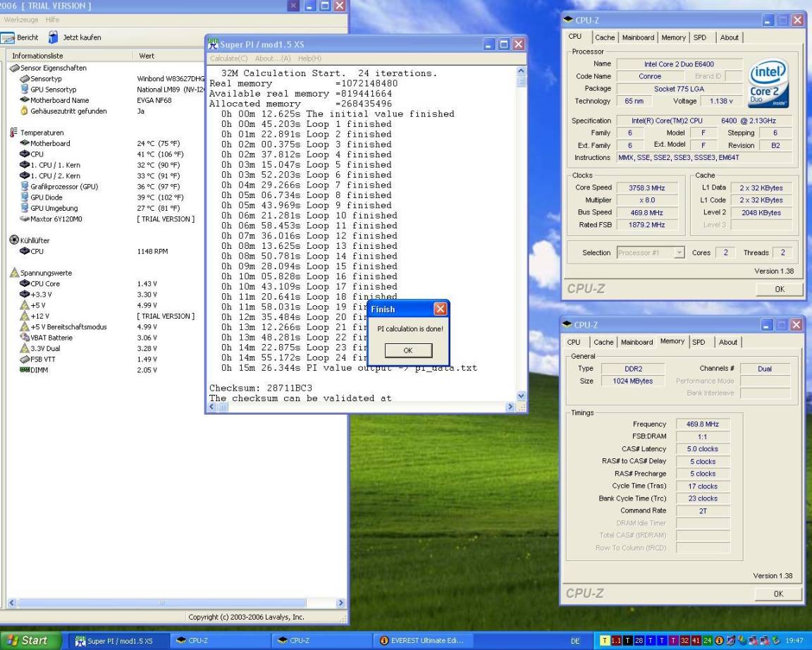Click the Super PI title bar icon
The height and width of the screenshot is (650, 812).
coord(213,44)
